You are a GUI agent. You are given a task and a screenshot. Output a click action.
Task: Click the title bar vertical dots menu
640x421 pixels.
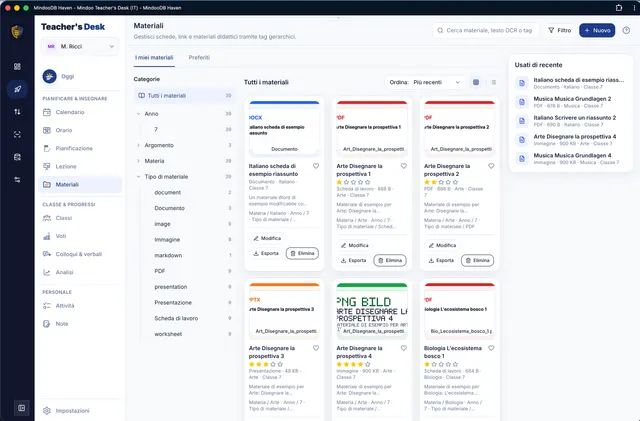coord(634,8)
